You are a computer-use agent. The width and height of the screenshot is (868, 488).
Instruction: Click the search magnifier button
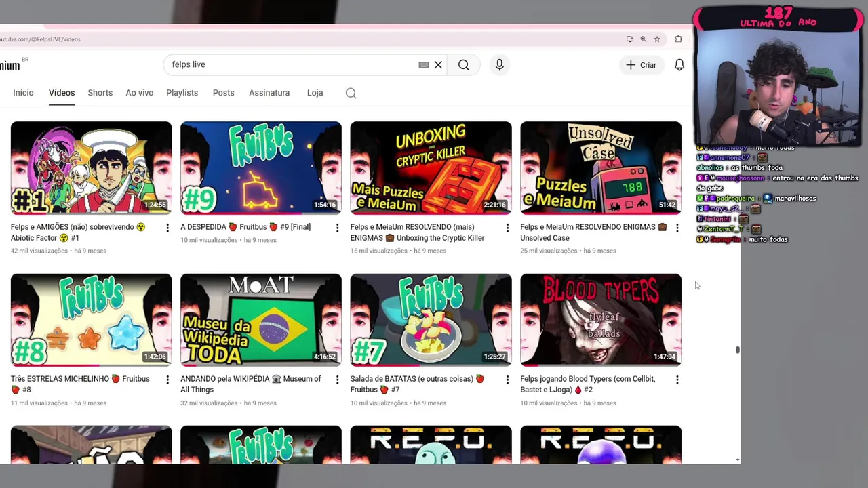click(463, 65)
